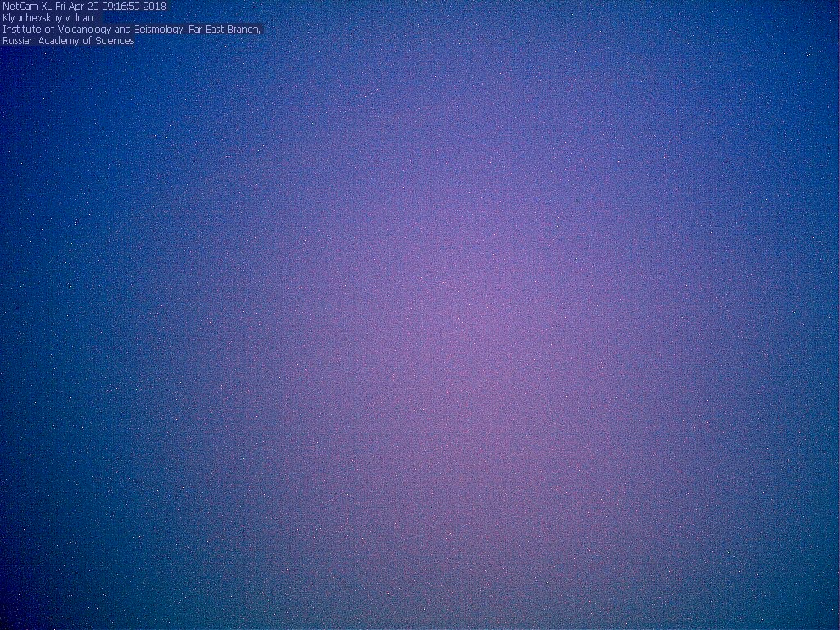Click the 'Institute of Volcanology and Seismology' line

(x=131, y=29)
